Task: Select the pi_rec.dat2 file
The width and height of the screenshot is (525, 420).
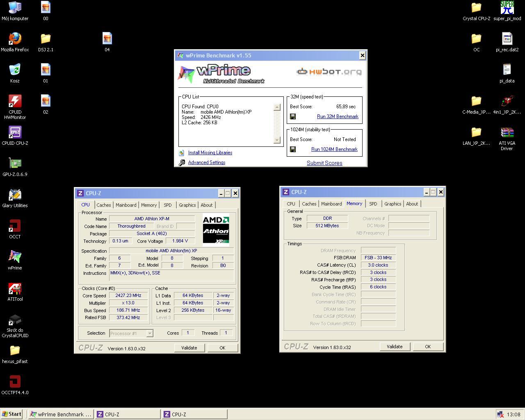Action: pyautogui.click(x=507, y=42)
